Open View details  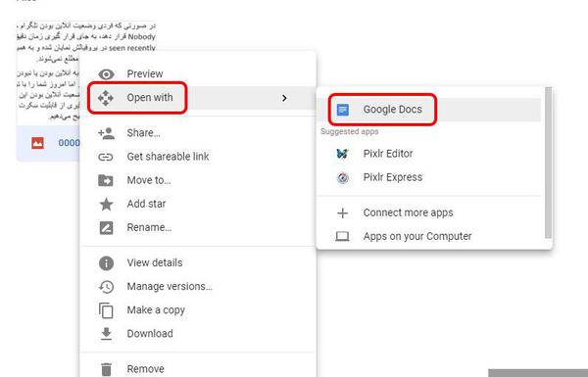point(198,262)
